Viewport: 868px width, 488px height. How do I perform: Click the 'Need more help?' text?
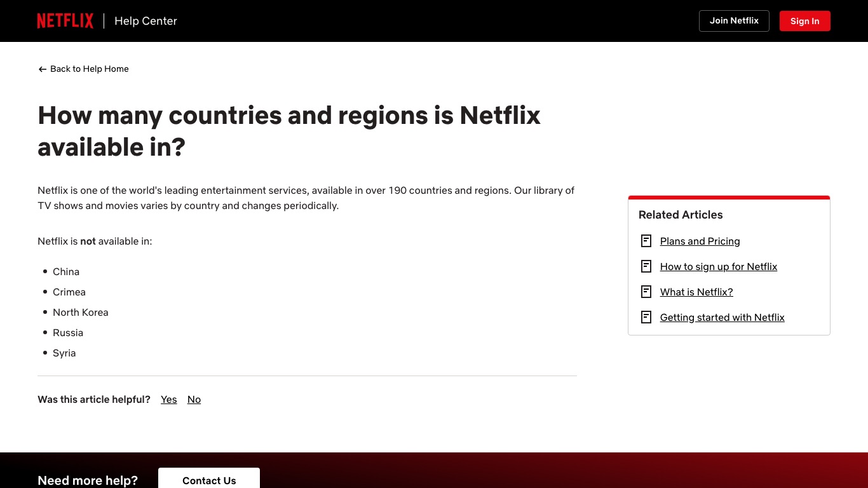click(x=88, y=480)
